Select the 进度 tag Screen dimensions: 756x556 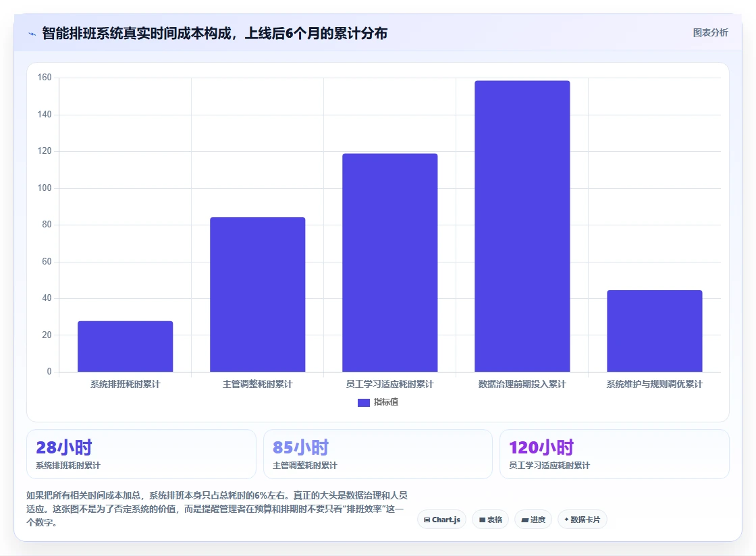point(533,520)
